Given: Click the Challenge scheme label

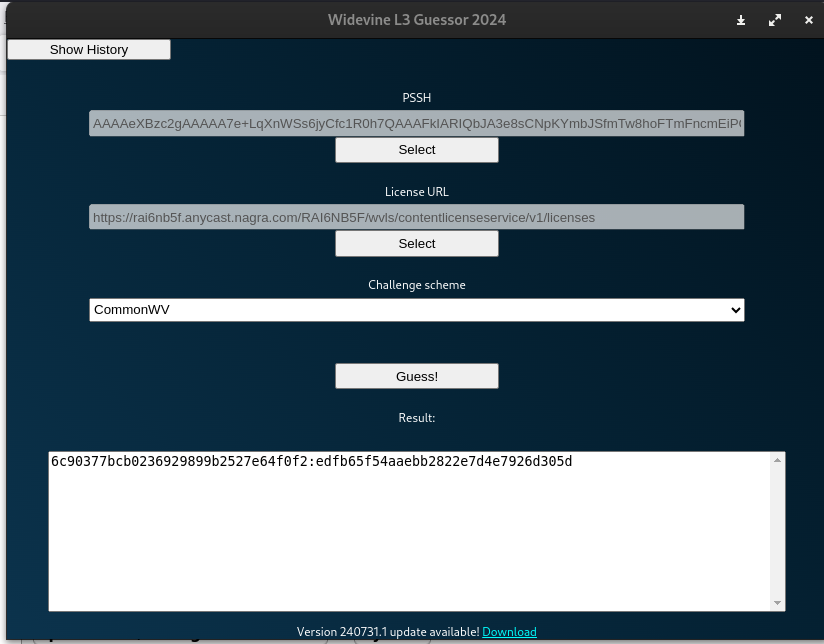Looking at the screenshot, I should [x=417, y=284].
